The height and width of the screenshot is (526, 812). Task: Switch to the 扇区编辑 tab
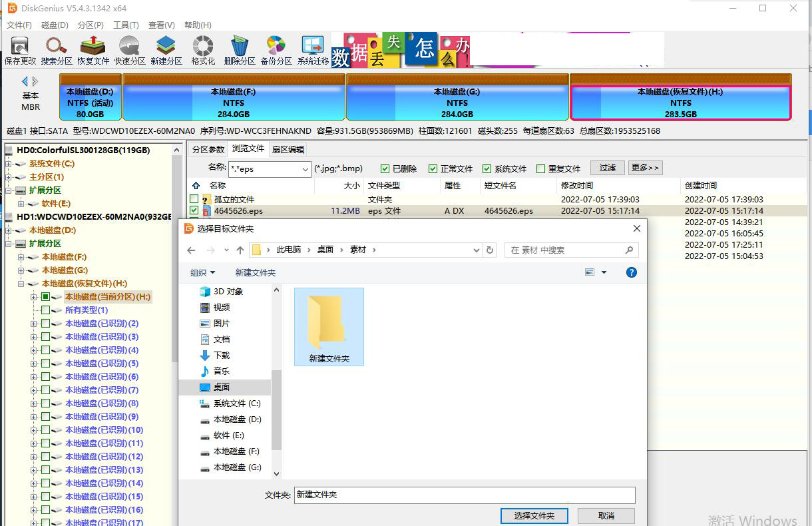[x=288, y=149]
